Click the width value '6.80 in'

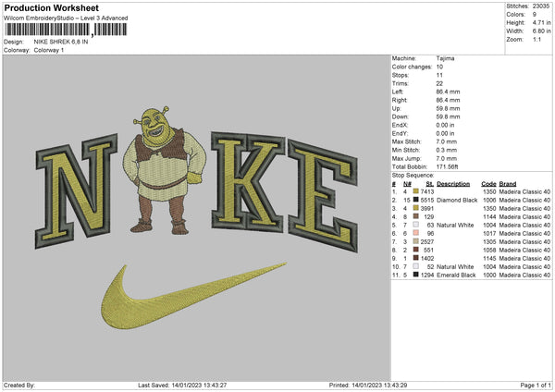tap(541, 31)
